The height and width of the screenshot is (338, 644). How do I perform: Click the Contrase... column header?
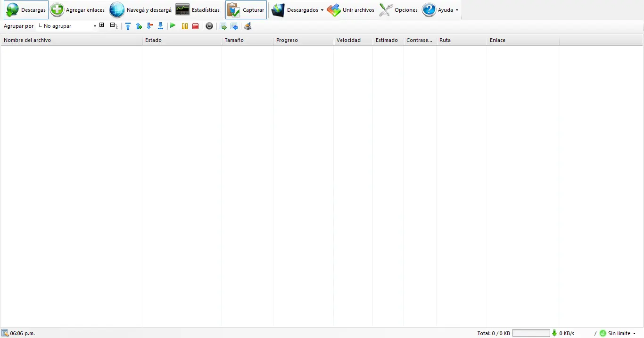point(420,40)
